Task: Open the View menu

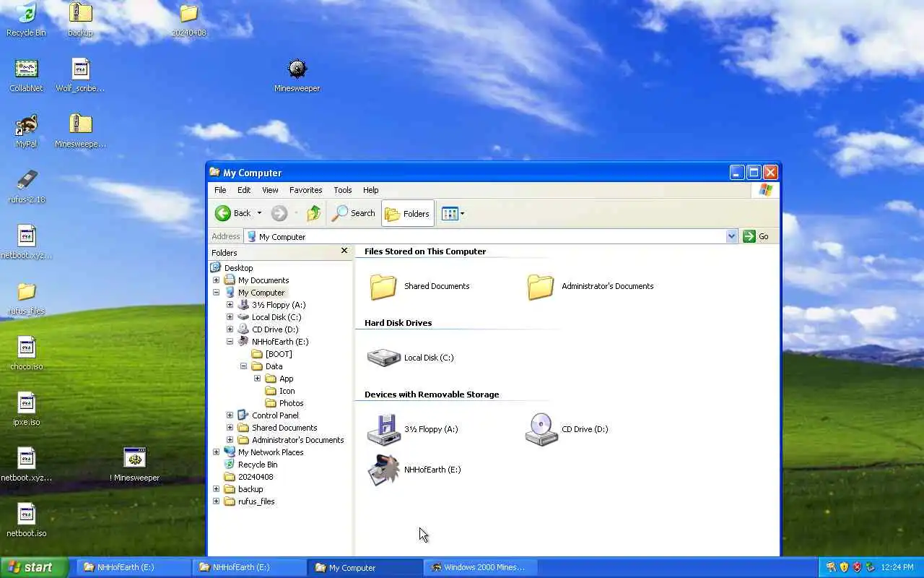Action: point(270,190)
